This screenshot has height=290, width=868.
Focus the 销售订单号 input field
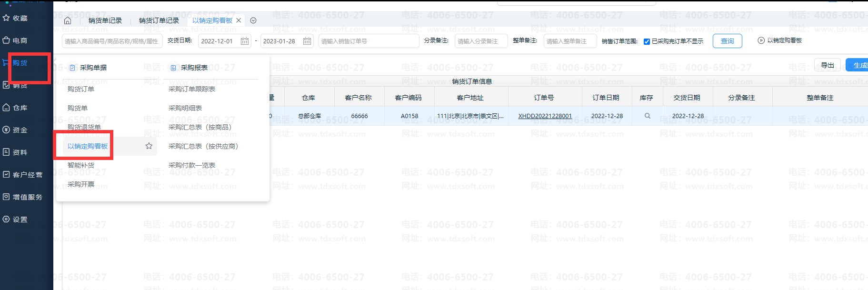click(369, 41)
